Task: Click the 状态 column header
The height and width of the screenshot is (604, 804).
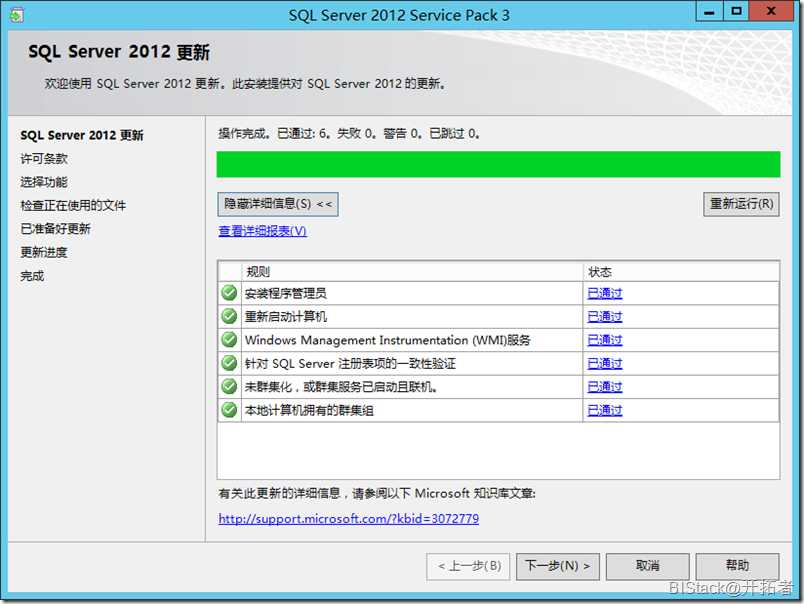Action: click(x=681, y=271)
